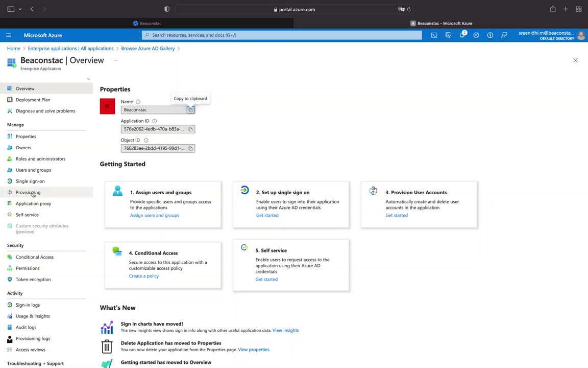Copy the Name field to clipboard
Viewport: 588px width, 368px height.
coord(190,110)
